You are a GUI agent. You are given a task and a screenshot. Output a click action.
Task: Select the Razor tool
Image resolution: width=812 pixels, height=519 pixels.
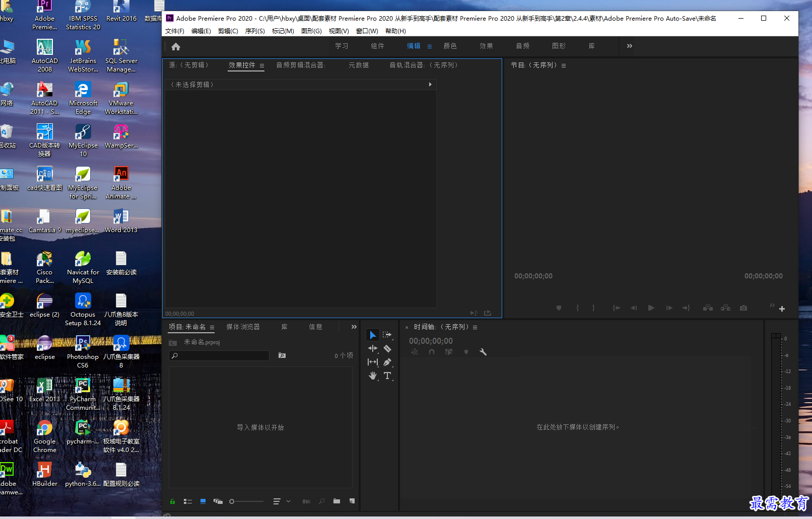click(x=387, y=348)
